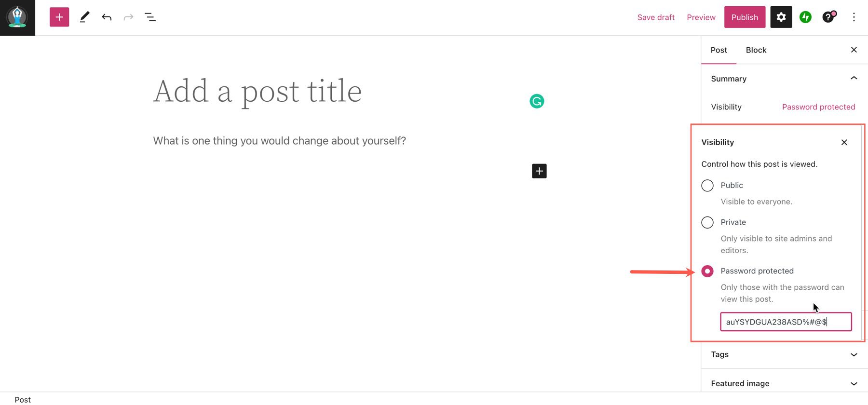This screenshot has height=405, width=868.
Task: Click the Jetpack icon
Action: coord(805,17)
